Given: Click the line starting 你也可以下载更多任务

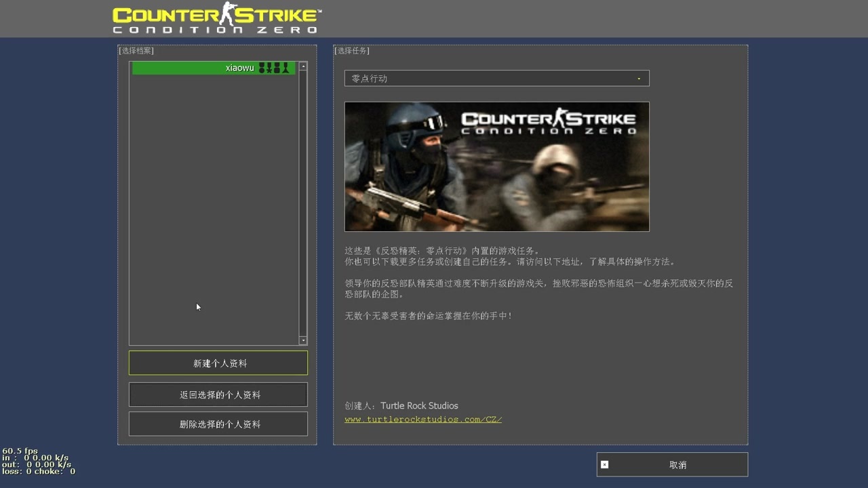Looking at the screenshot, I should 510,262.
